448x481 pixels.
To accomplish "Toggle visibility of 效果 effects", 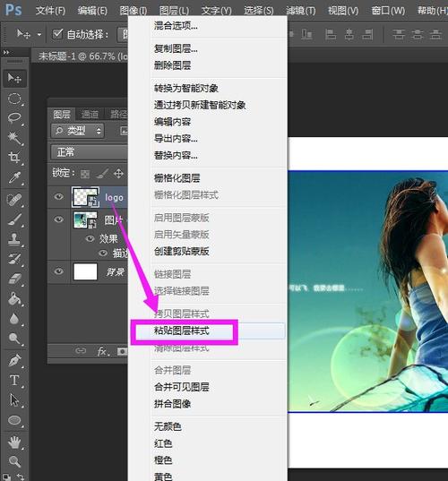I will pos(90,238).
